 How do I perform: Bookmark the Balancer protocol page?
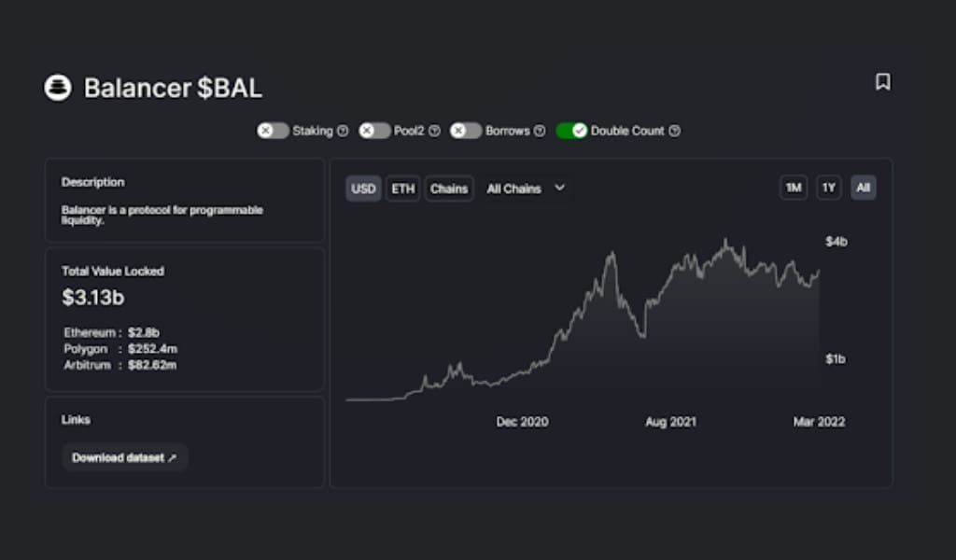pos(882,82)
